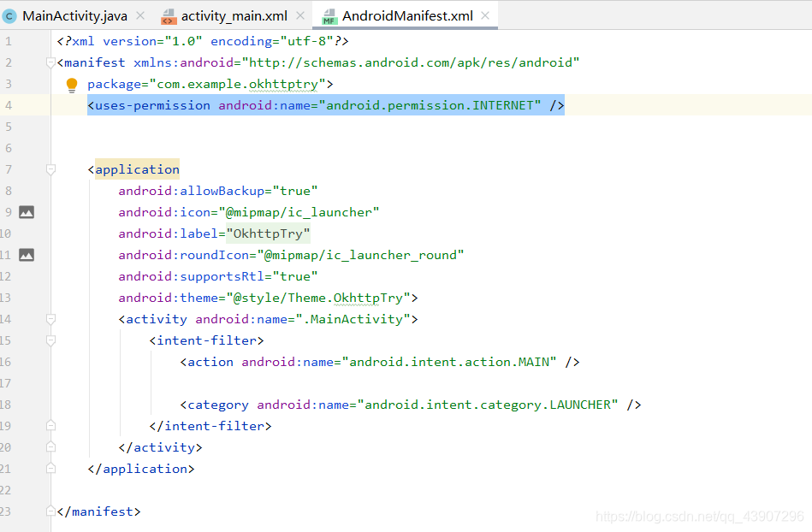Click the Java class icon on MainActivity tab

coord(9,16)
